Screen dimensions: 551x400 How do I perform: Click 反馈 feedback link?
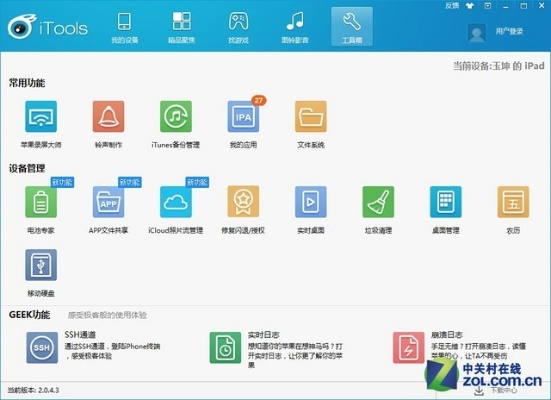pyautogui.click(x=452, y=6)
